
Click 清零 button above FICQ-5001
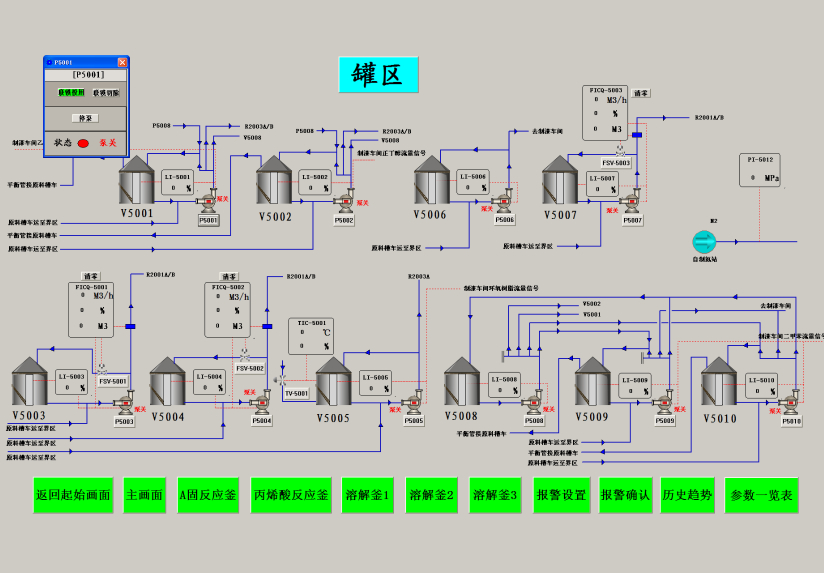tap(91, 276)
